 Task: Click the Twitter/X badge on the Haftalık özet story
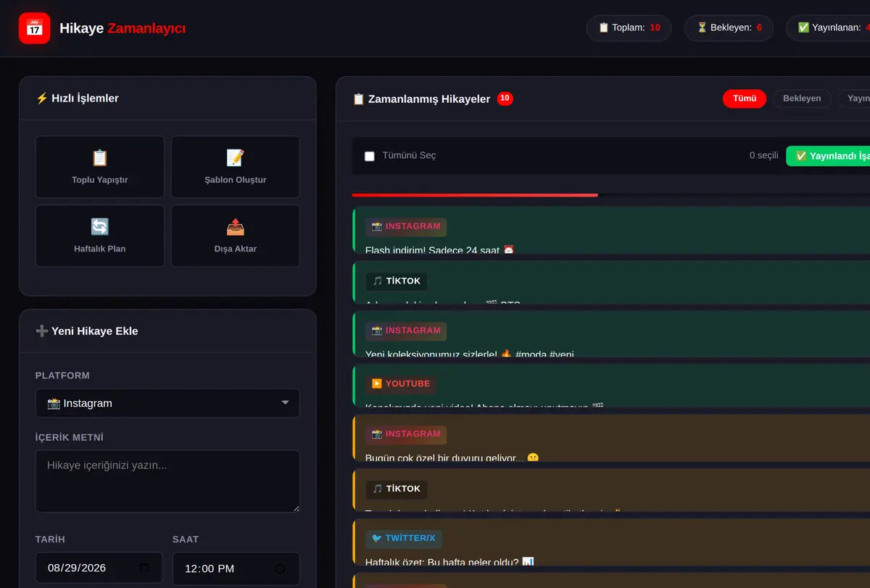click(404, 539)
